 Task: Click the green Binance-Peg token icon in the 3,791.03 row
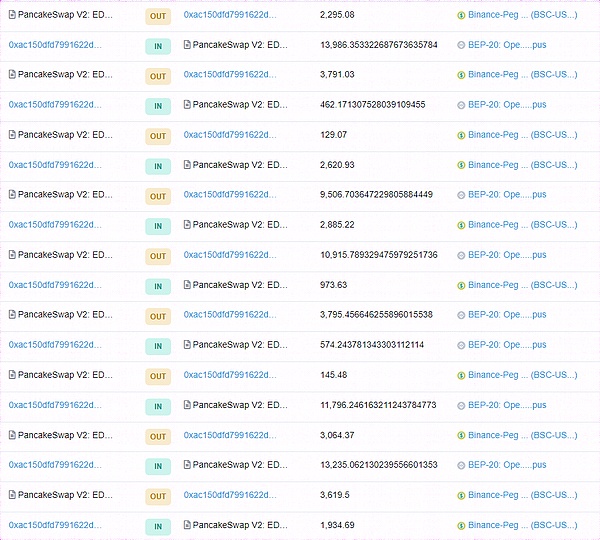(x=461, y=75)
